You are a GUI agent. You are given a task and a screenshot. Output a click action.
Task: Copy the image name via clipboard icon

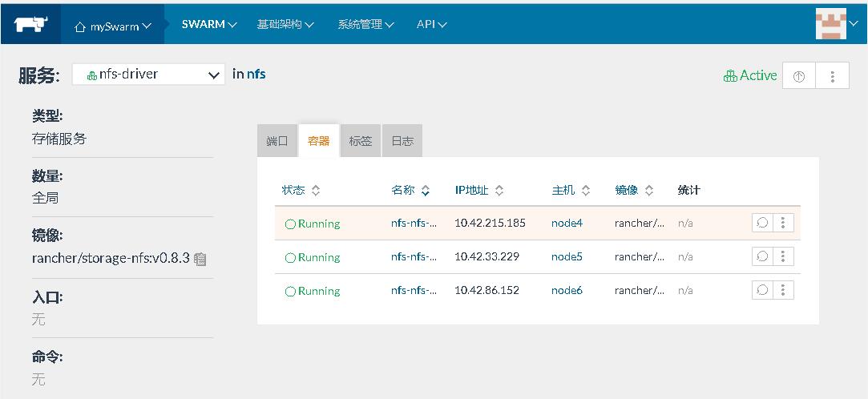200,259
